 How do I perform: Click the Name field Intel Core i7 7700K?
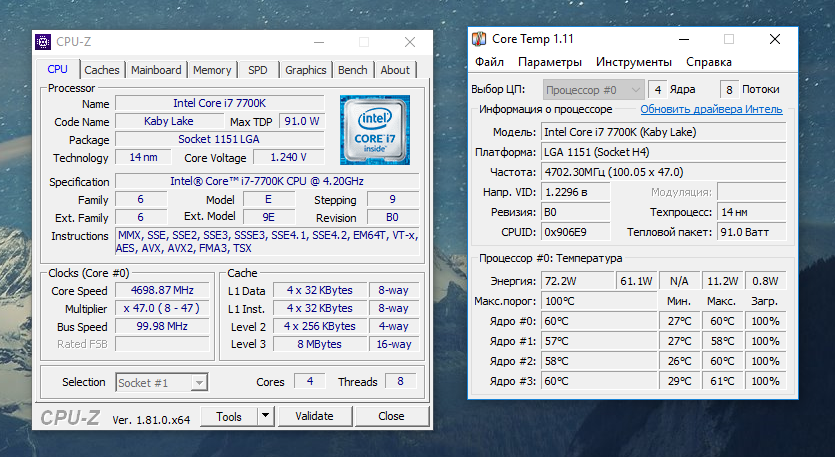(x=219, y=103)
